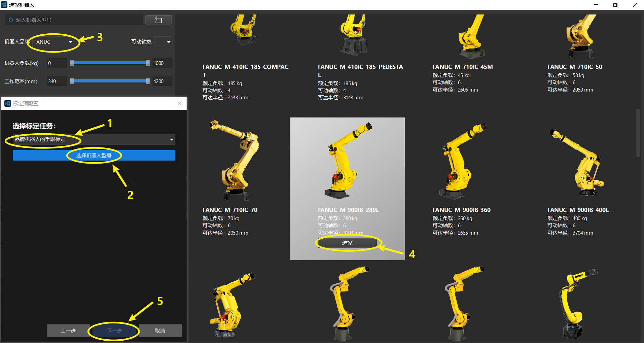Close the calibration pre-configuration dialog
644x343 pixels.
(x=180, y=103)
